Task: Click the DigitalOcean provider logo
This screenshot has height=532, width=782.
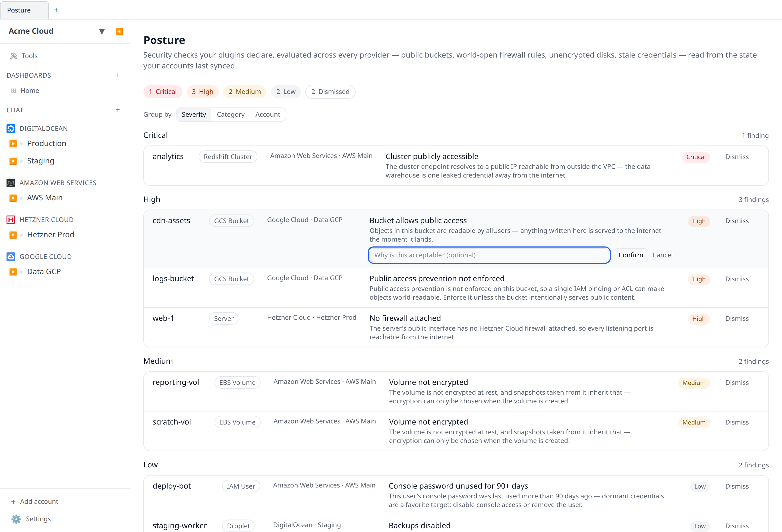Action: pyautogui.click(x=11, y=128)
